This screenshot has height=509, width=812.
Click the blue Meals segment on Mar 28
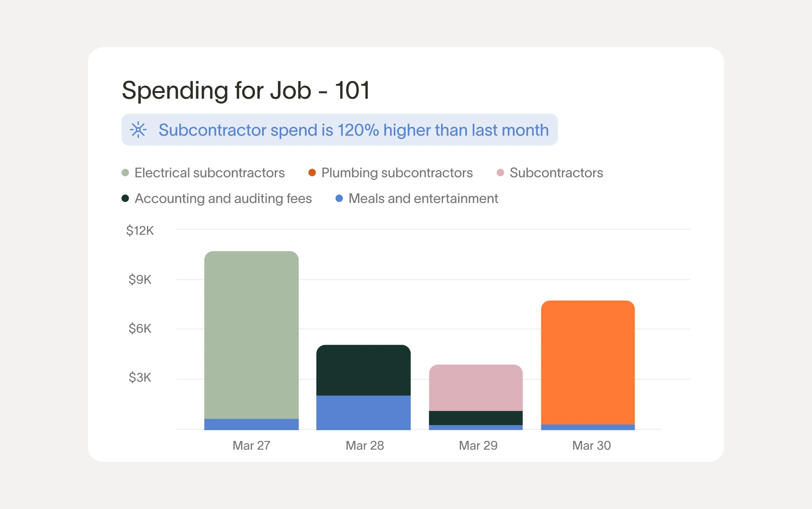click(363, 412)
